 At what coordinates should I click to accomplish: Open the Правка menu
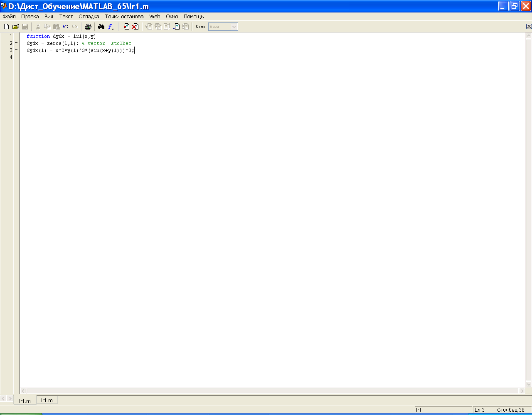coord(30,17)
